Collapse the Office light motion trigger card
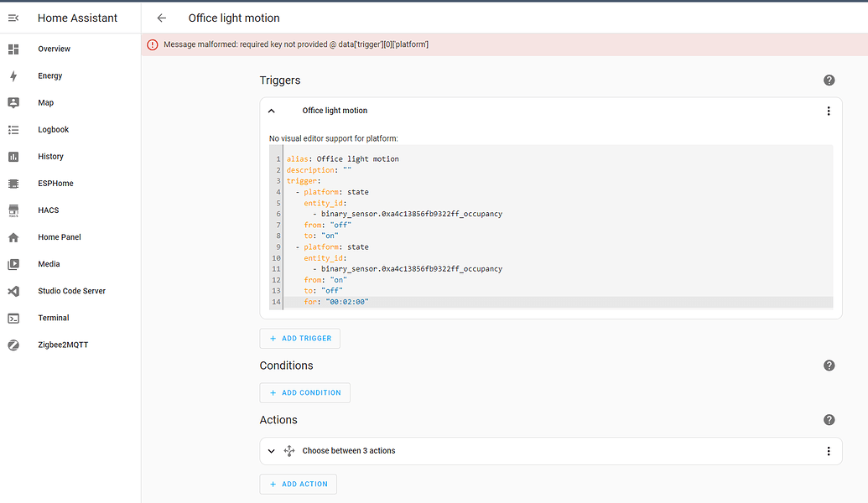 tap(271, 110)
